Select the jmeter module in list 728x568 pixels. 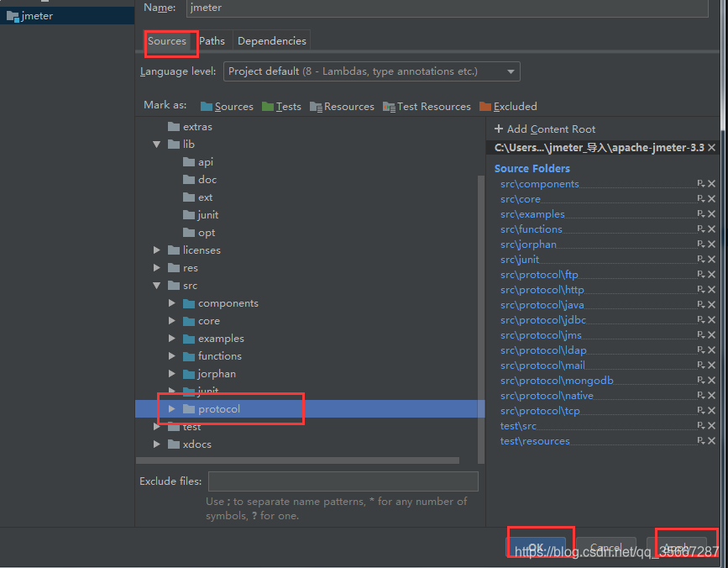pos(67,16)
